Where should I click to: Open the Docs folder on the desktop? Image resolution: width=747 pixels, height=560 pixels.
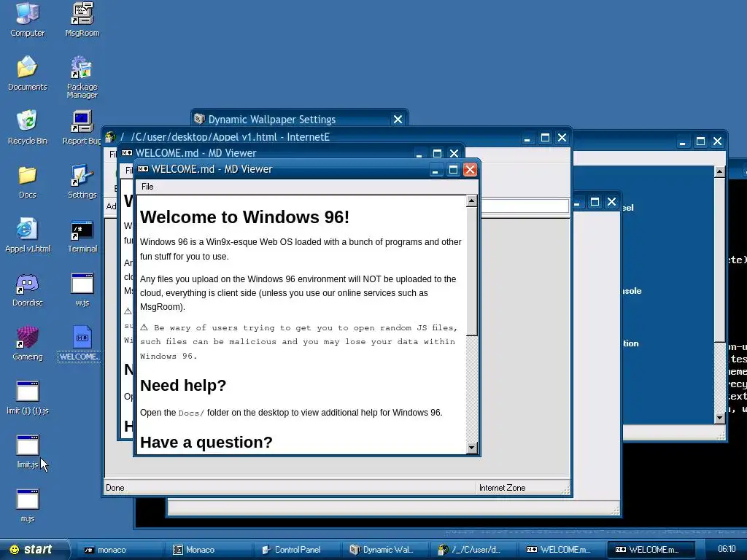point(27,181)
